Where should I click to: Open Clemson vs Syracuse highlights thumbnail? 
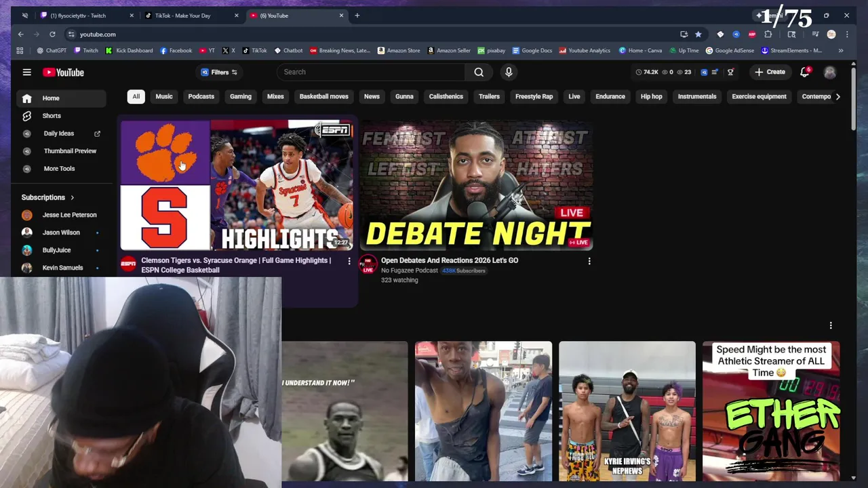[237, 185]
